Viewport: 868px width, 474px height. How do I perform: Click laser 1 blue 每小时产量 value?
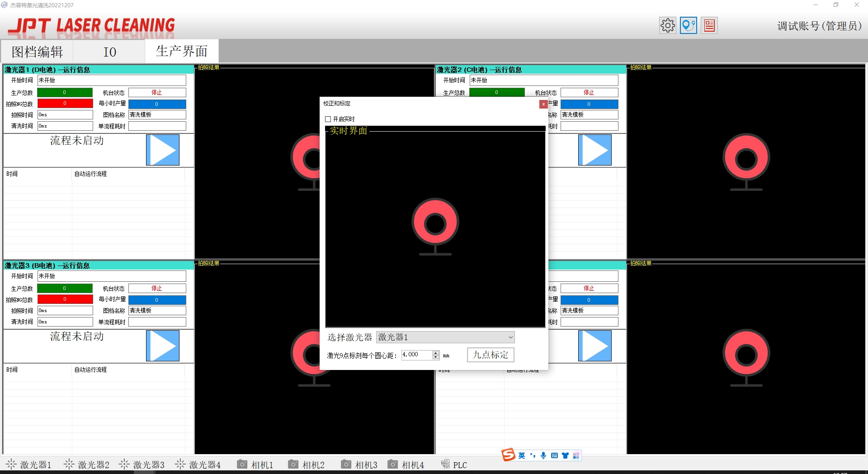click(157, 104)
